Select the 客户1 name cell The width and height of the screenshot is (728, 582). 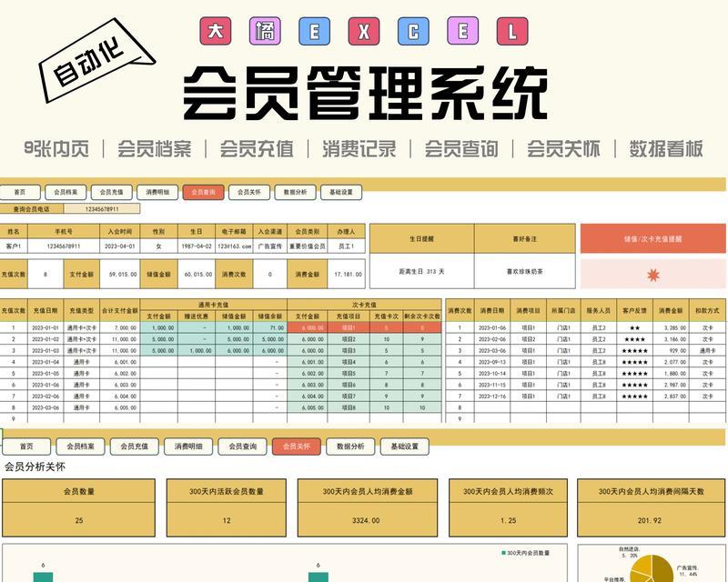click(14, 246)
